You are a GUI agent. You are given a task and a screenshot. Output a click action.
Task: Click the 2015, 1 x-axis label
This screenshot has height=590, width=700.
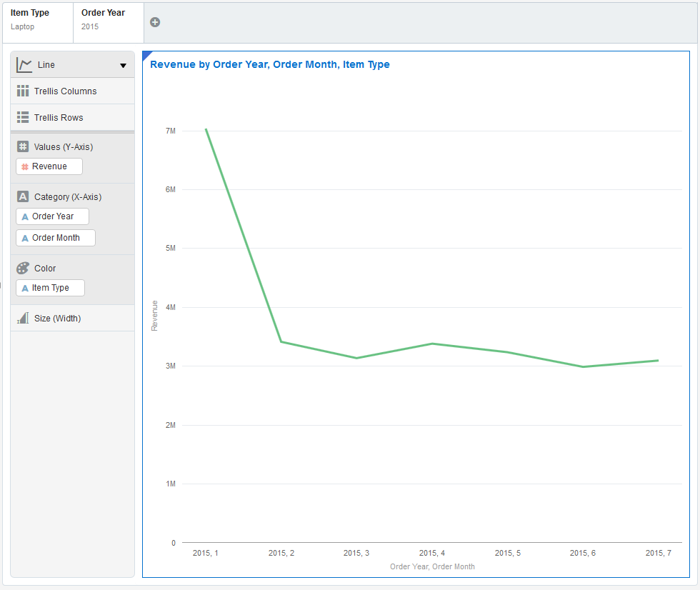pos(206,553)
